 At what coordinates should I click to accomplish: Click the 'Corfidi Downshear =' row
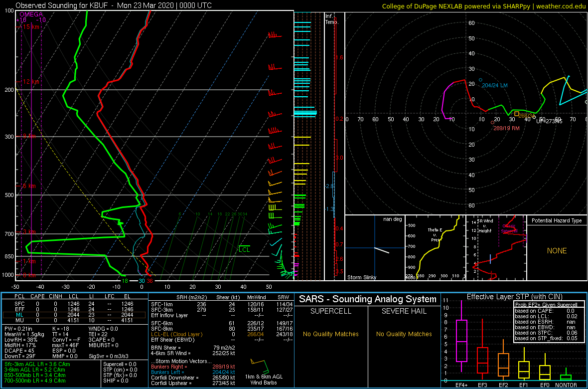pos(193,378)
